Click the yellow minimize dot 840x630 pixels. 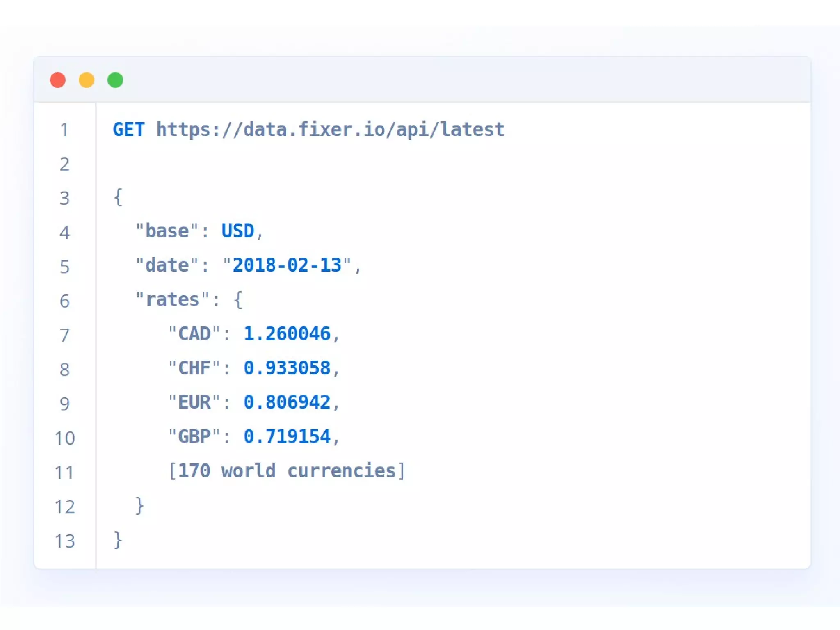87,80
